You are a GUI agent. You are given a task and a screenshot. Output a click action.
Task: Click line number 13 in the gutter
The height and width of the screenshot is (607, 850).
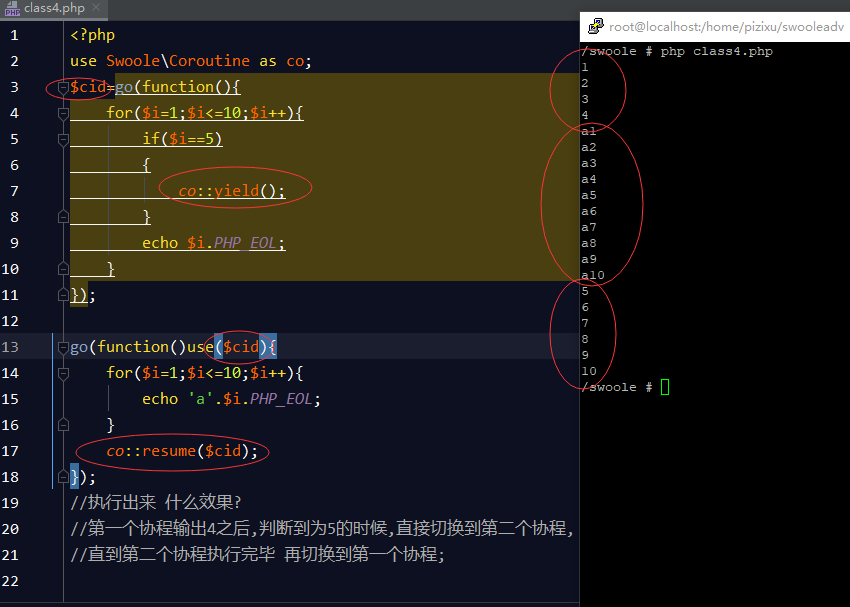(x=10, y=347)
